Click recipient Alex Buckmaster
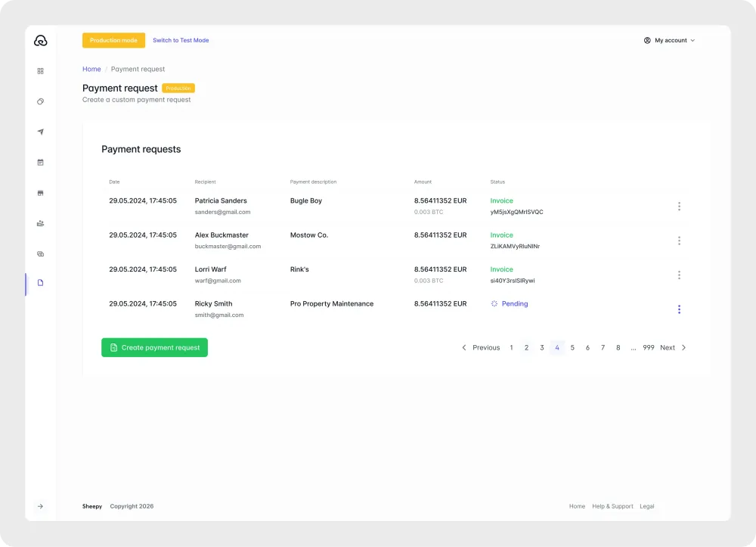The image size is (756, 547). (222, 235)
